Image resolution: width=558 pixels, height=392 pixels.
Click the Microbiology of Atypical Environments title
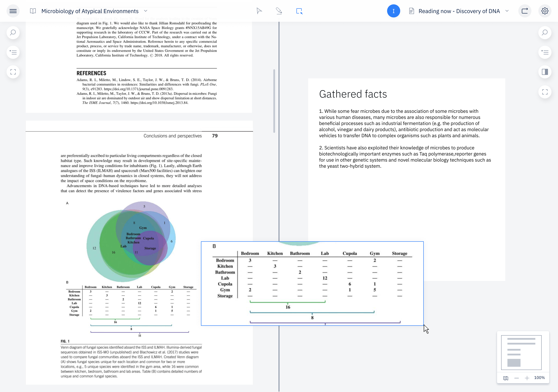point(90,11)
